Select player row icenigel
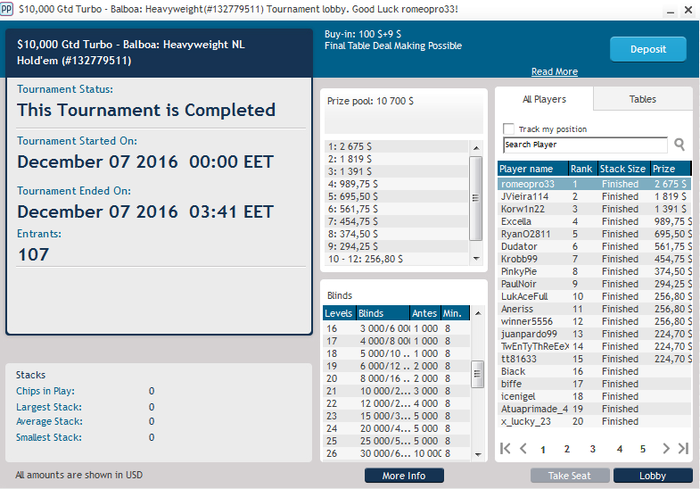Image resolution: width=700 pixels, height=489 pixels. click(x=594, y=397)
